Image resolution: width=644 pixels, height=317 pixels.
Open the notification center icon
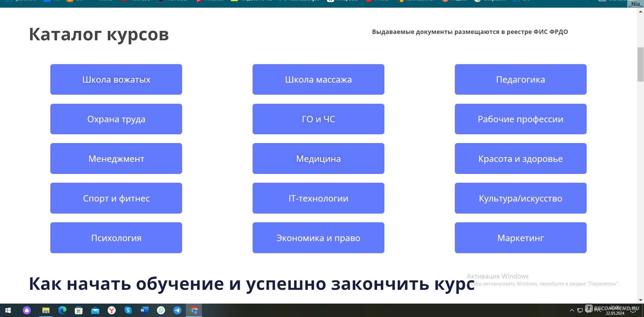(633, 310)
